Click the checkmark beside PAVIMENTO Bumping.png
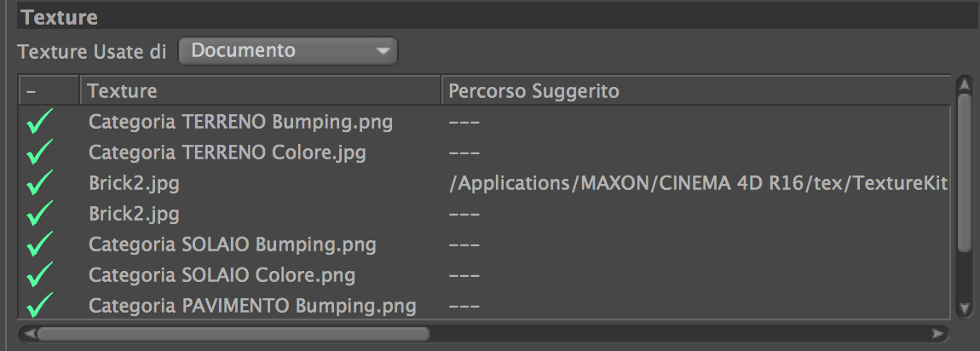 coord(40,306)
